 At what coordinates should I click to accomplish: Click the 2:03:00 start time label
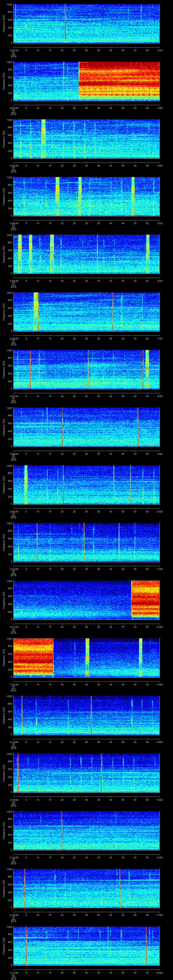(14, 166)
